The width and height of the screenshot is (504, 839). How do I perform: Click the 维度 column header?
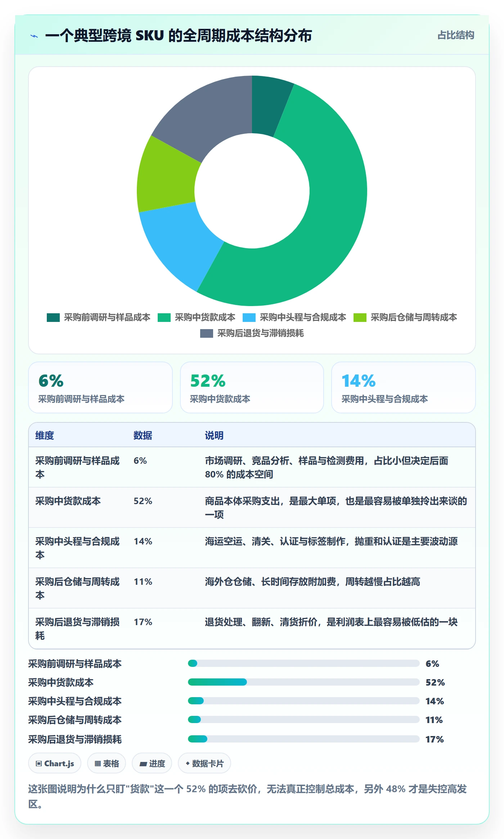tap(45, 435)
